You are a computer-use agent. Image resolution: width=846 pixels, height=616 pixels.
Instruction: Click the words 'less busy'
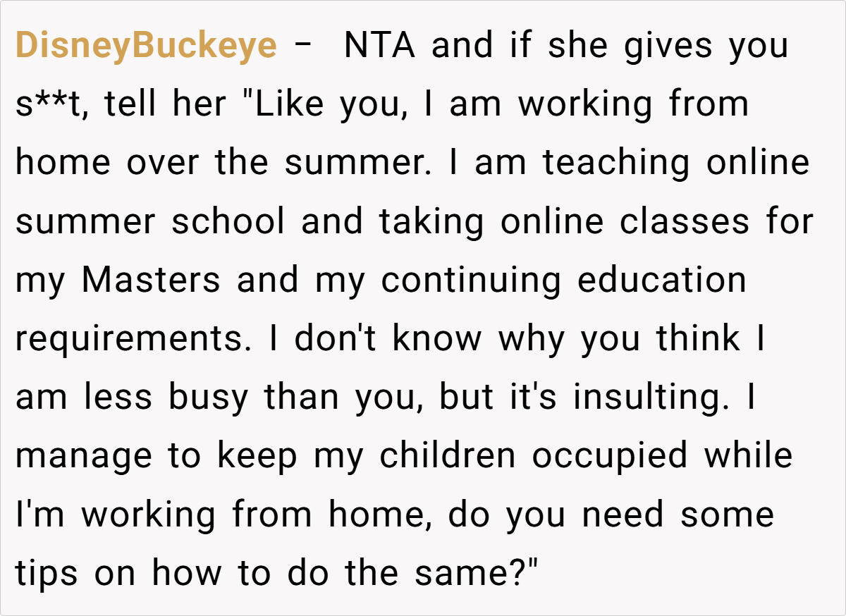click(166, 397)
